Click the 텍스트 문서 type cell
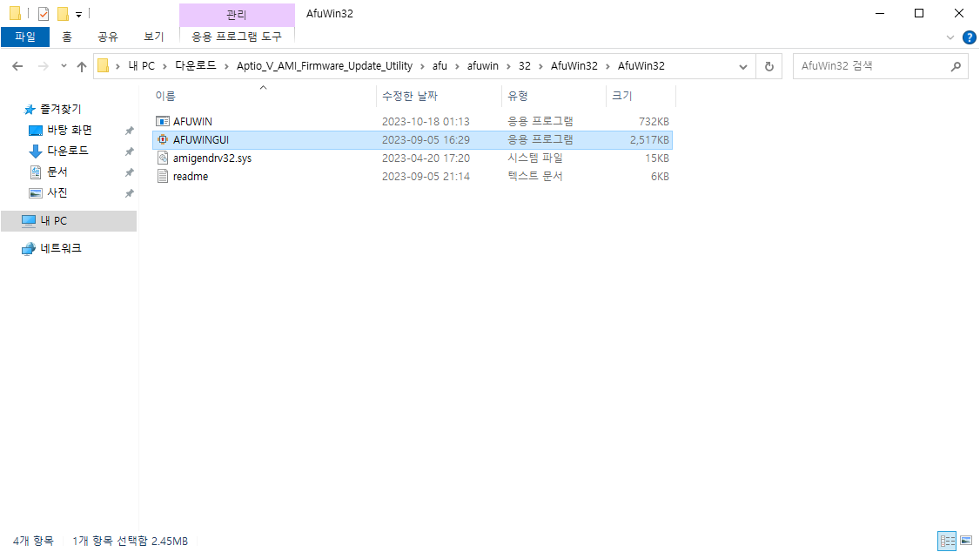Screen dimensions: 980x552 click(x=535, y=176)
